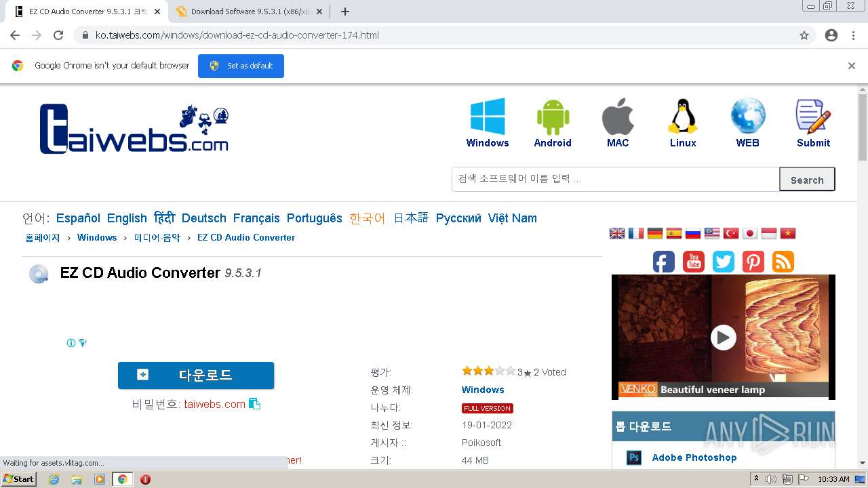Switch to the Download Software 9.5.3.1 tab
The width and height of the screenshot is (868, 488).
249,12
